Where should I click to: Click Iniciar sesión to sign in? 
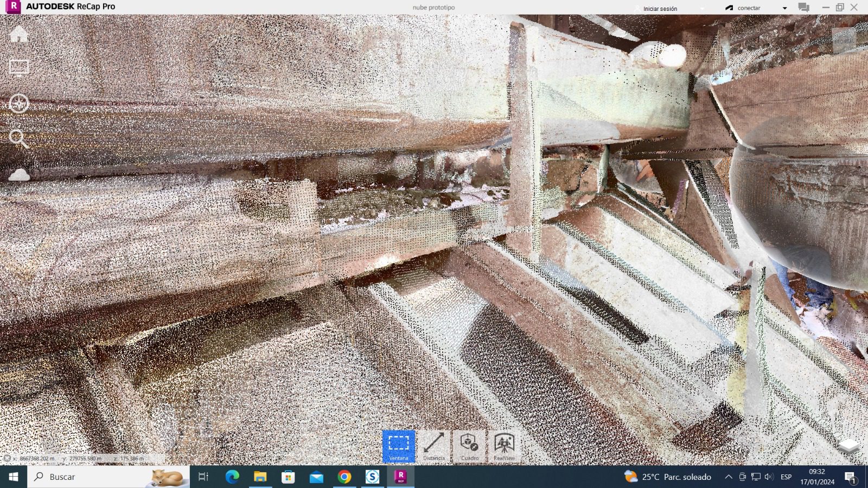[660, 9]
